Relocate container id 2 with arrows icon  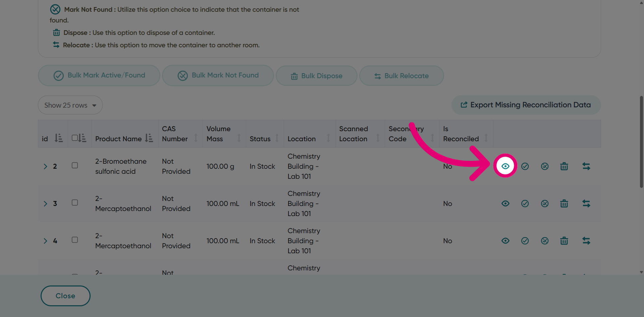586,166
